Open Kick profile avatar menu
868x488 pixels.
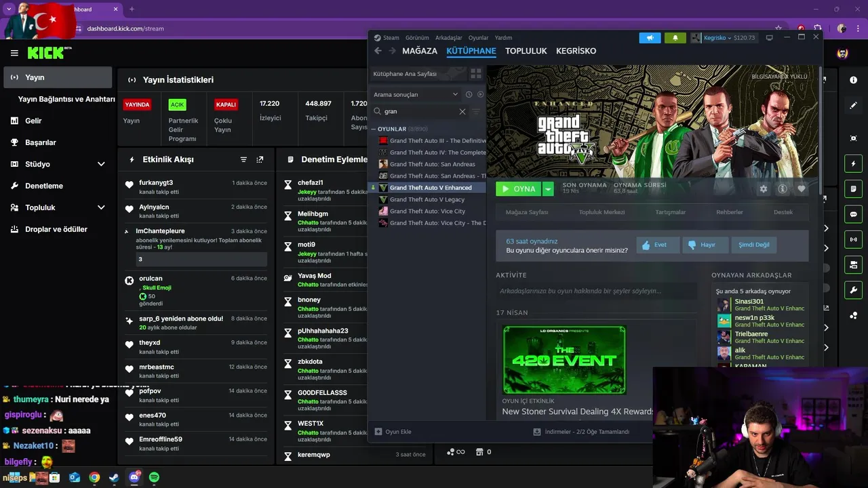point(842,54)
